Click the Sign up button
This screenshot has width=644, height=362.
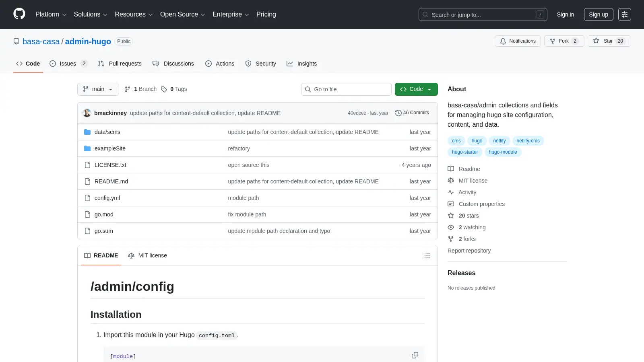click(x=599, y=14)
